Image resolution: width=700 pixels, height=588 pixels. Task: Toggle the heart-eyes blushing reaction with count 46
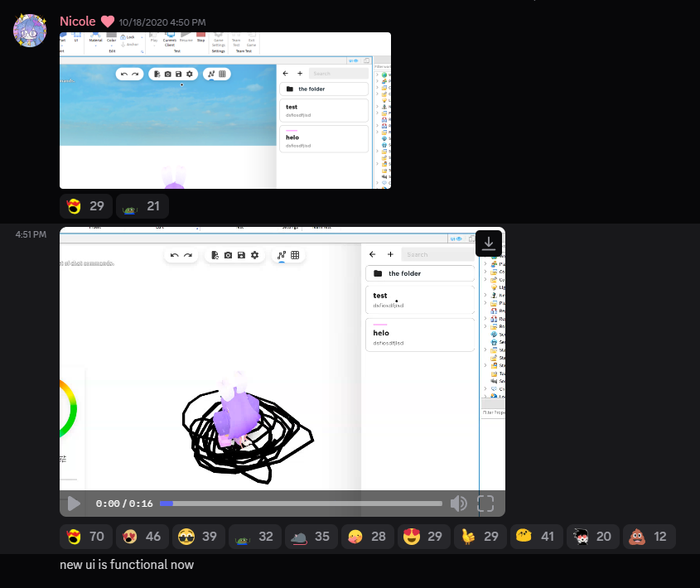pos(142,537)
